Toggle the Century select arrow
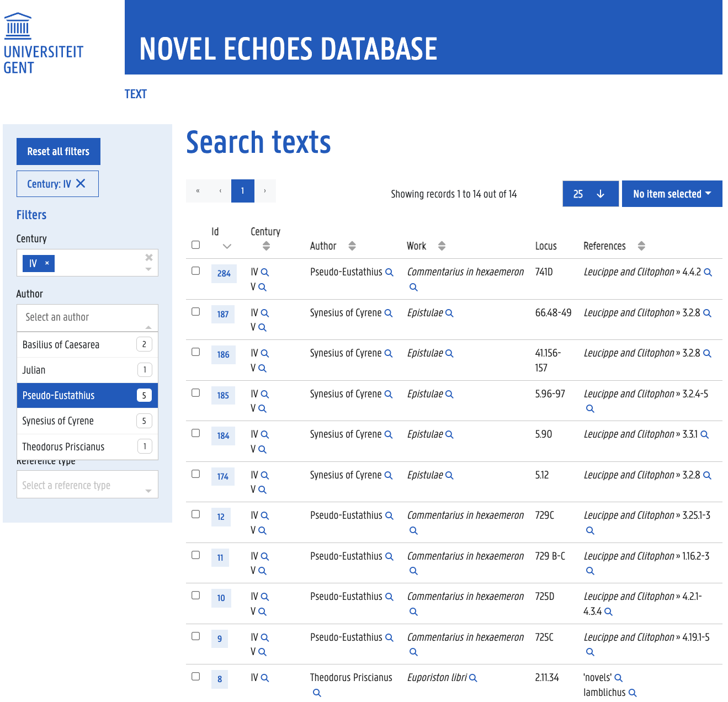728x702 pixels. [x=148, y=269]
